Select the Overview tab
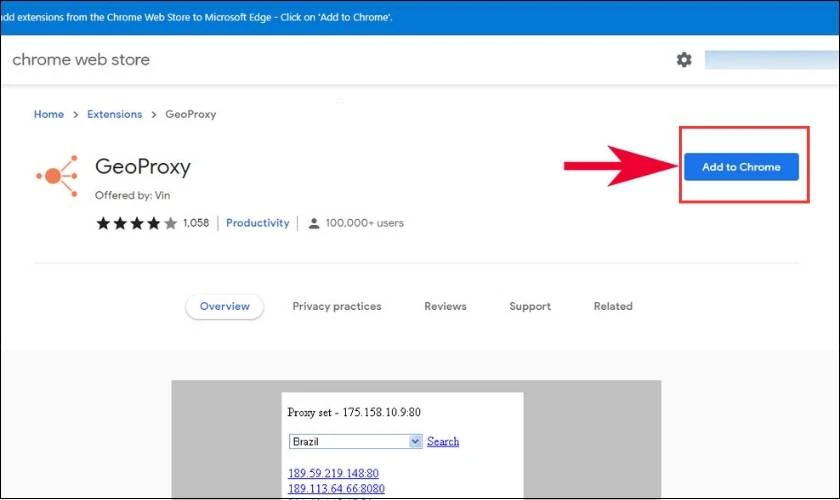 pyautogui.click(x=224, y=307)
